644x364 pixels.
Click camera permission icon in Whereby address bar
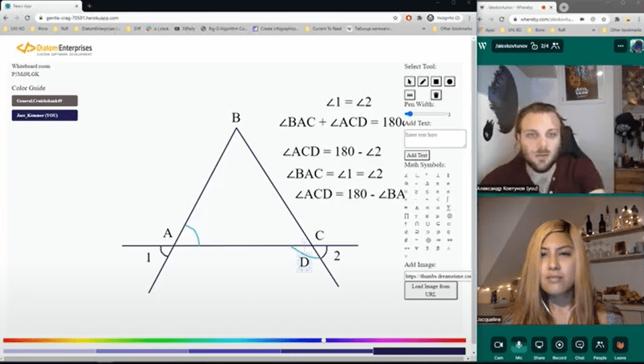tap(582, 20)
